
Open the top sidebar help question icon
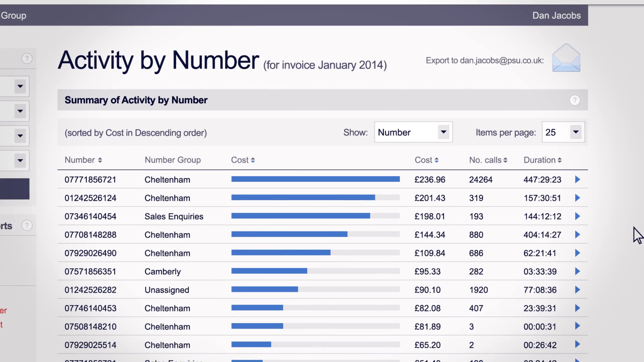pos(27,58)
